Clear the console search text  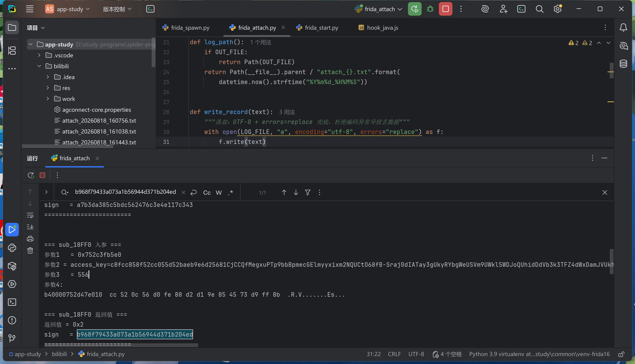click(x=183, y=192)
